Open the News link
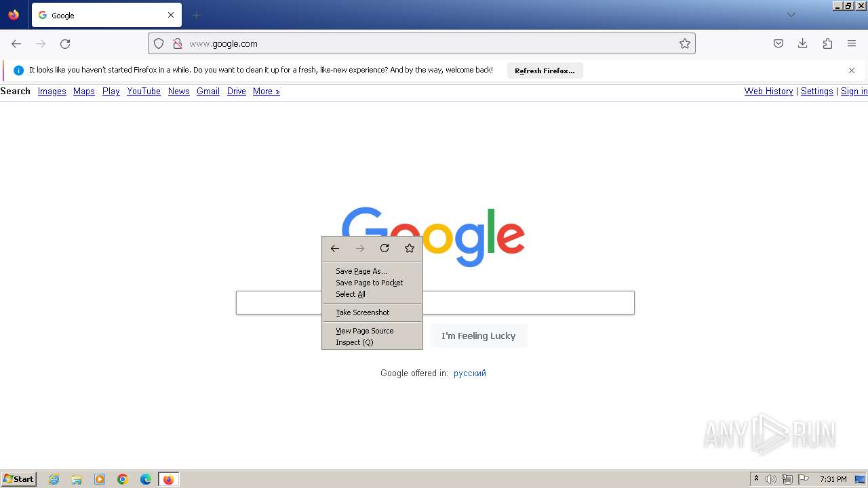The height and width of the screenshot is (488, 868). (179, 91)
